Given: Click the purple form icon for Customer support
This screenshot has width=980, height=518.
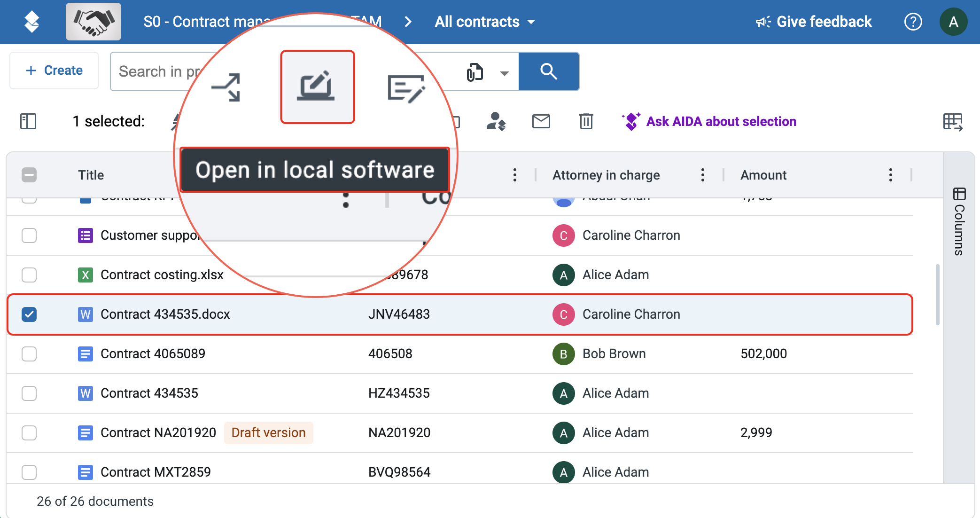Looking at the screenshot, I should (x=85, y=235).
